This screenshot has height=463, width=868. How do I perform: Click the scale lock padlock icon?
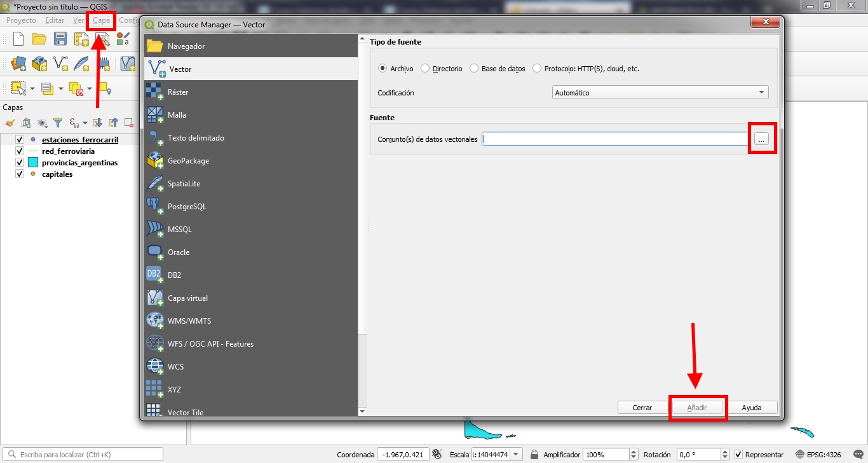point(534,454)
